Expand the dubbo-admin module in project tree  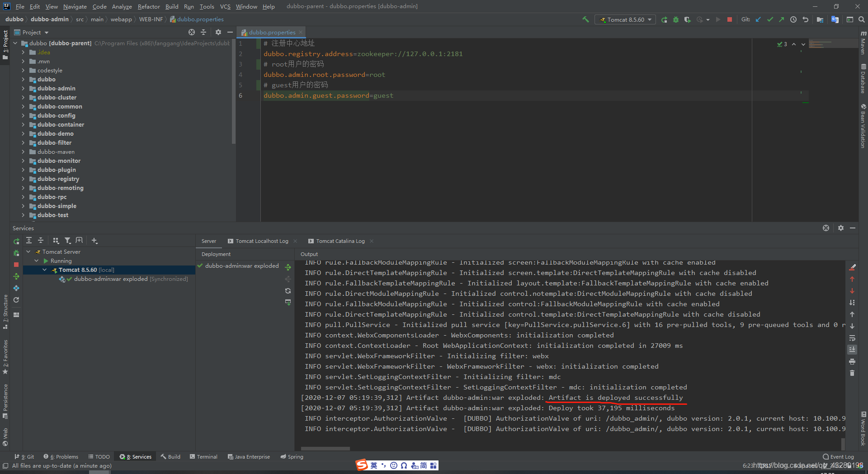[23, 88]
